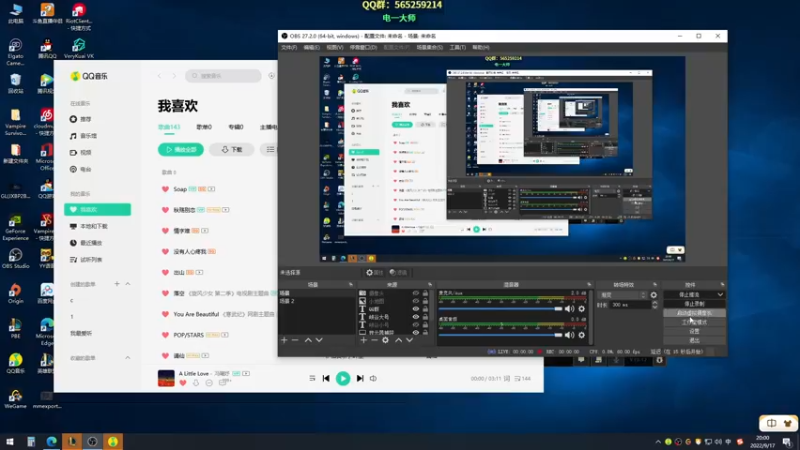Remove selected scene with the minus icon
800x450 pixels.
(x=295, y=340)
